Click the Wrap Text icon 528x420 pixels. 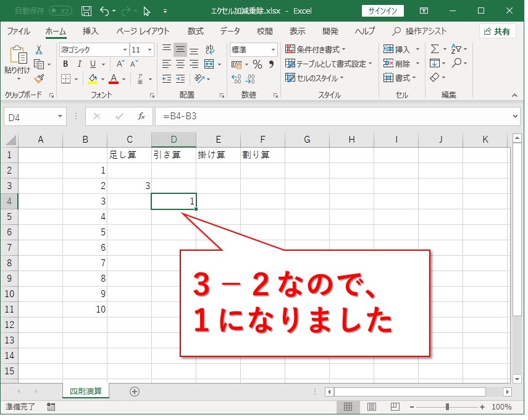[210, 50]
